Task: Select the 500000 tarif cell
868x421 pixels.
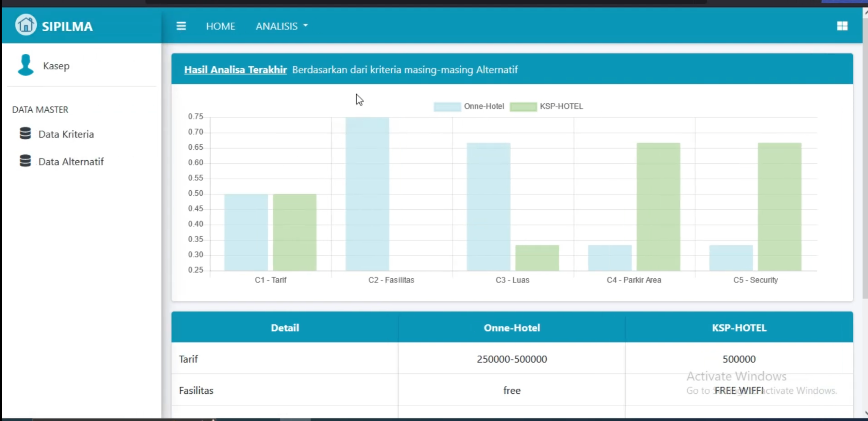Action: pyautogui.click(x=739, y=359)
